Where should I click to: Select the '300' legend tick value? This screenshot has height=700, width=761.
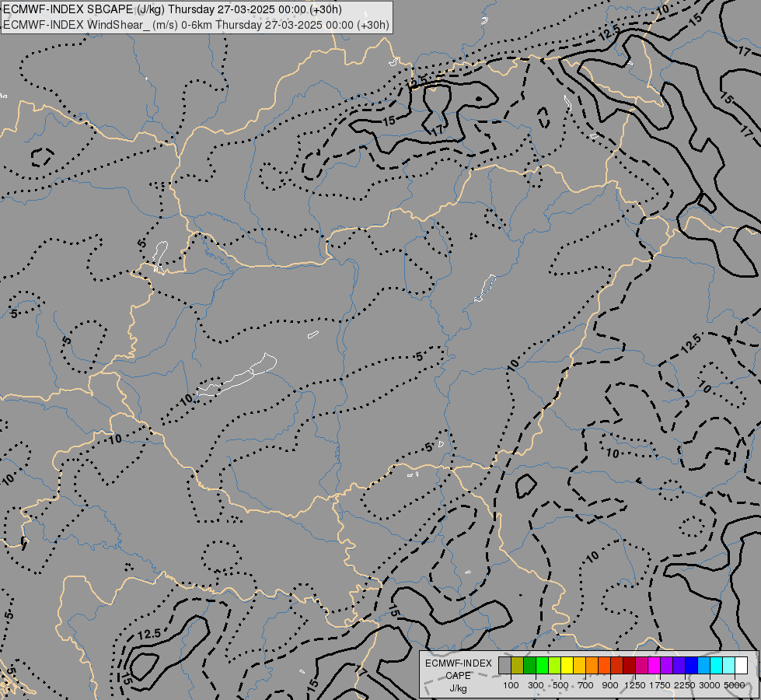point(536,685)
